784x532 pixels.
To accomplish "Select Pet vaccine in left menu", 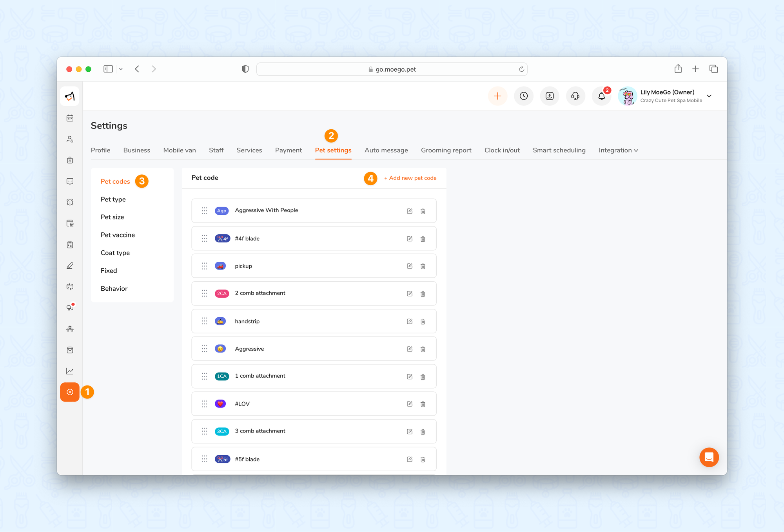I will coord(118,235).
